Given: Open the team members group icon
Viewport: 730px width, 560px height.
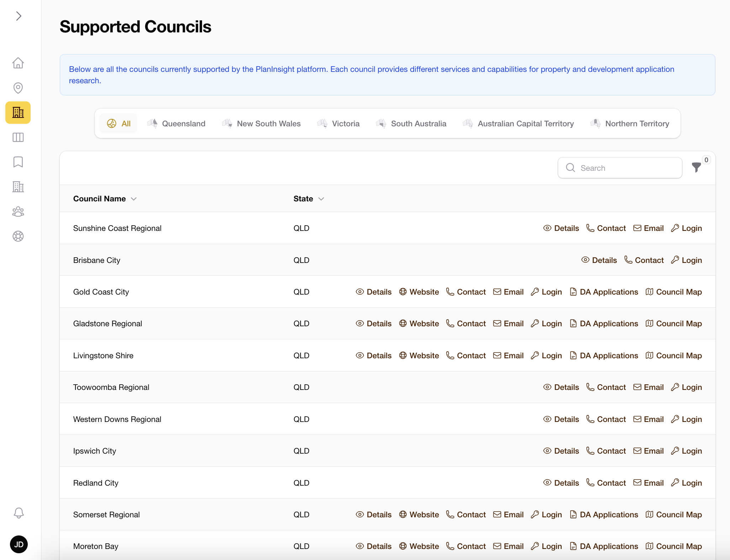Looking at the screenshot, I should (x=18, y=212).
